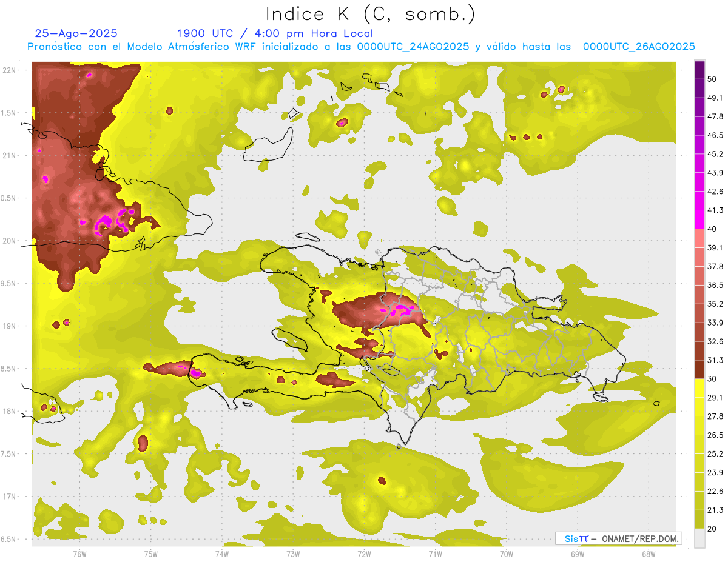Click the legend value '50'
The width and height of the screenshot is (728, 562).
click(x=712, y=79)
